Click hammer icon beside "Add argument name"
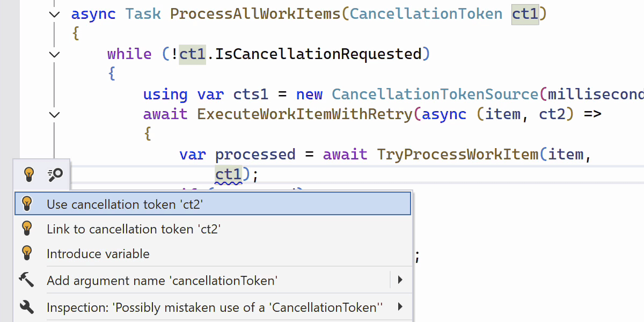The height and width of the screenshot is (322, 644). 26,280
